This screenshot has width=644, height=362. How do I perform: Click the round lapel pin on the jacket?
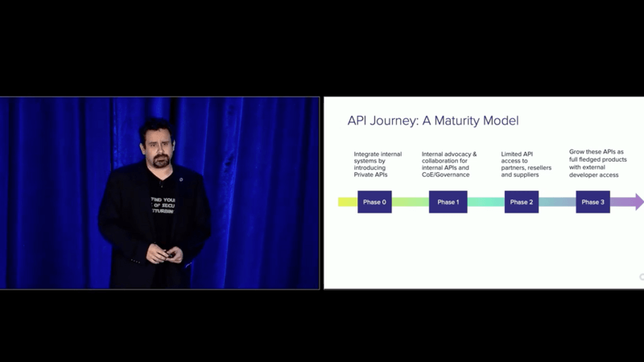pos(183,179)
